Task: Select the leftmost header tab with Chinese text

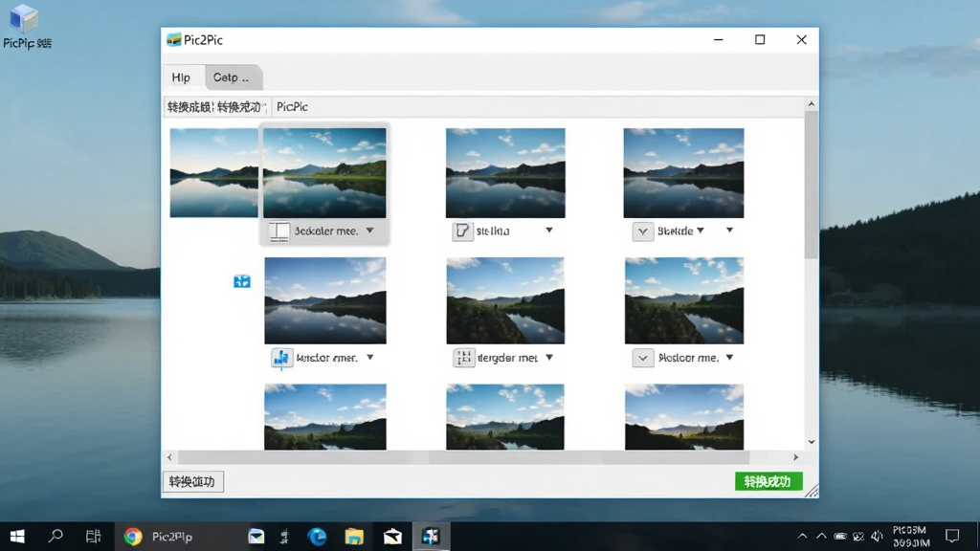Action: click(216, 107)
